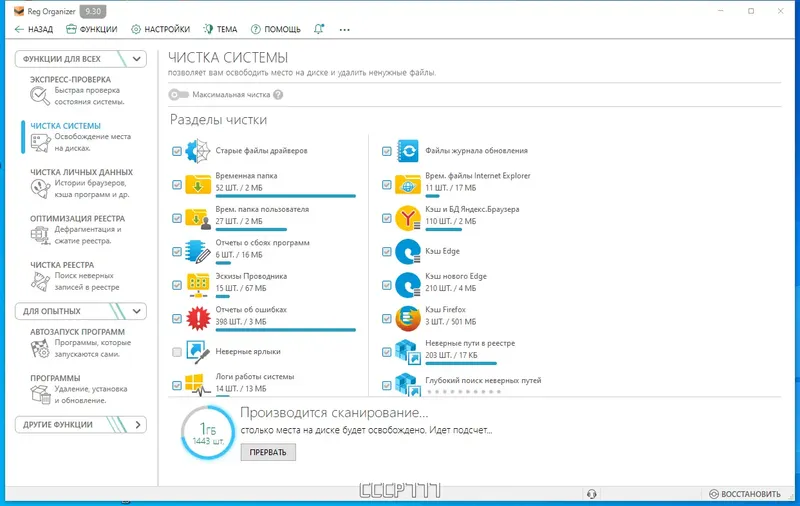Click the Неверные пути в реестре icon
Screen dimensions: 800x506
coord(408,352)
